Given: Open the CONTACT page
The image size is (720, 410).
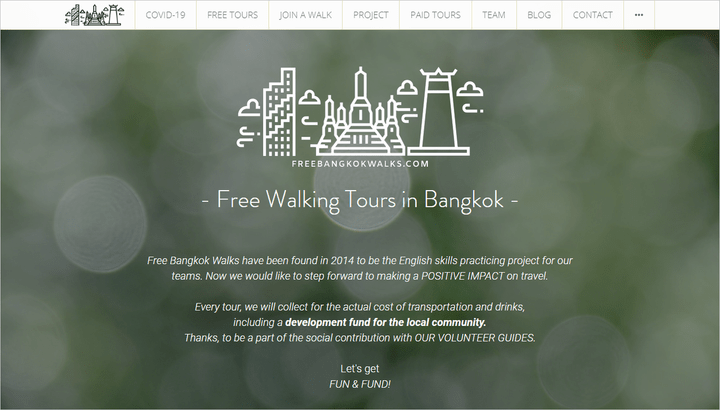Looking at the screenshot, I should (x=592, y=15).
